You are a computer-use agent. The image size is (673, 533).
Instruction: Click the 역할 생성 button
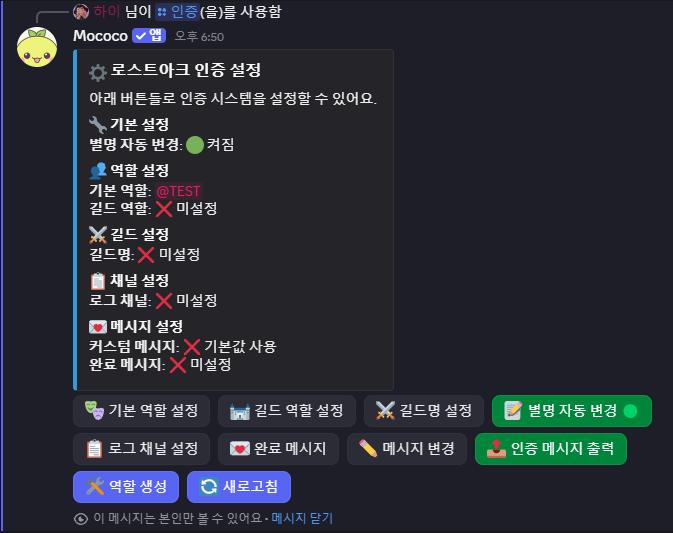[126, 487]
